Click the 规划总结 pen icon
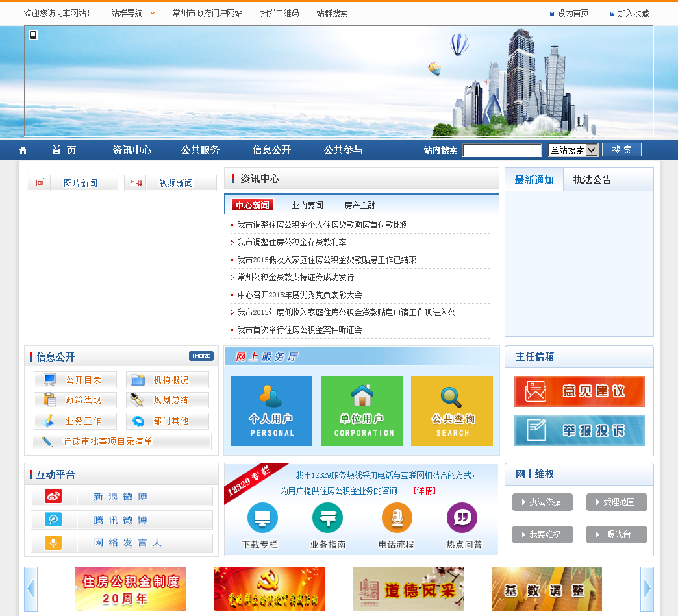 click(137, 399)
